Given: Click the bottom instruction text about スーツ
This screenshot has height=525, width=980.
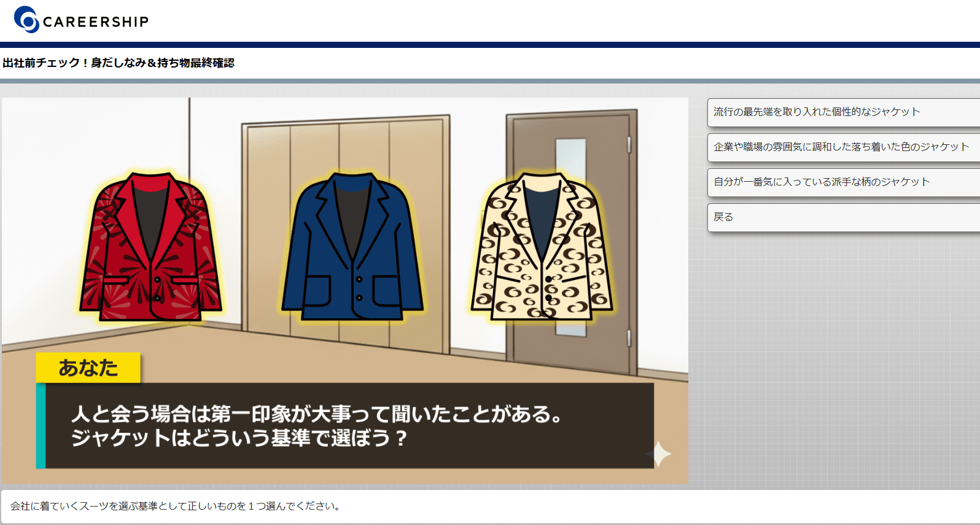Looking at the screenshot, I should (176, 506).
